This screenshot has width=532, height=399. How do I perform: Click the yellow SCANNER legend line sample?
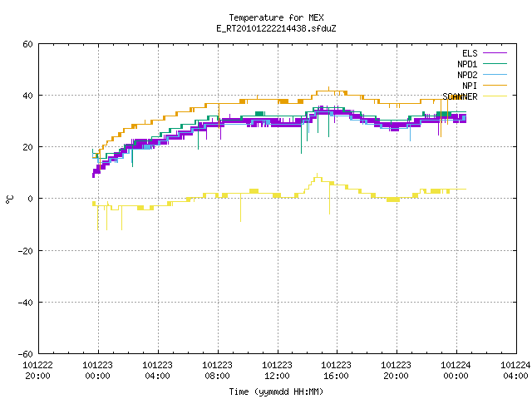(495, 96)
